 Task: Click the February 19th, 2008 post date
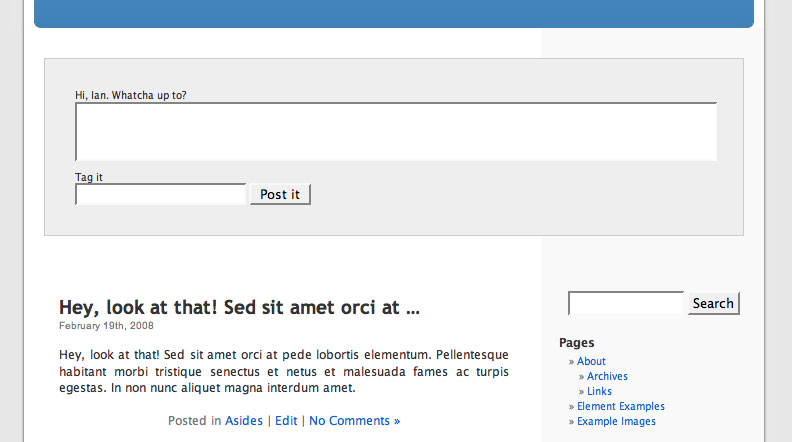coord(106,325)
